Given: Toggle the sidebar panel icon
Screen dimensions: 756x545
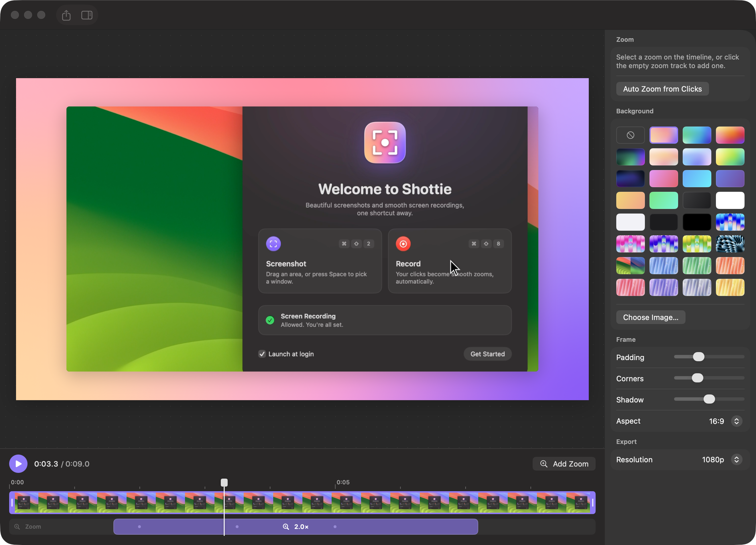Looking at the screenshot, I should point(87,15).
